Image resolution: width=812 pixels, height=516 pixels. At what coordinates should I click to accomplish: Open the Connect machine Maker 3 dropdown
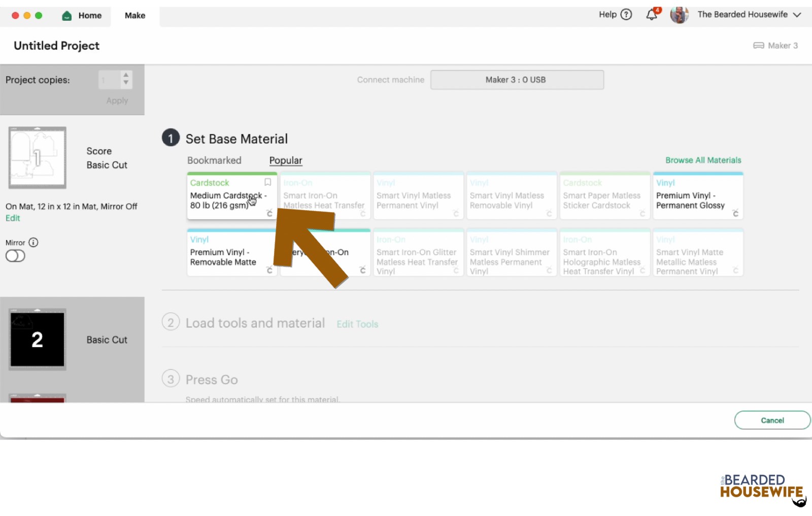click(517, 80)
